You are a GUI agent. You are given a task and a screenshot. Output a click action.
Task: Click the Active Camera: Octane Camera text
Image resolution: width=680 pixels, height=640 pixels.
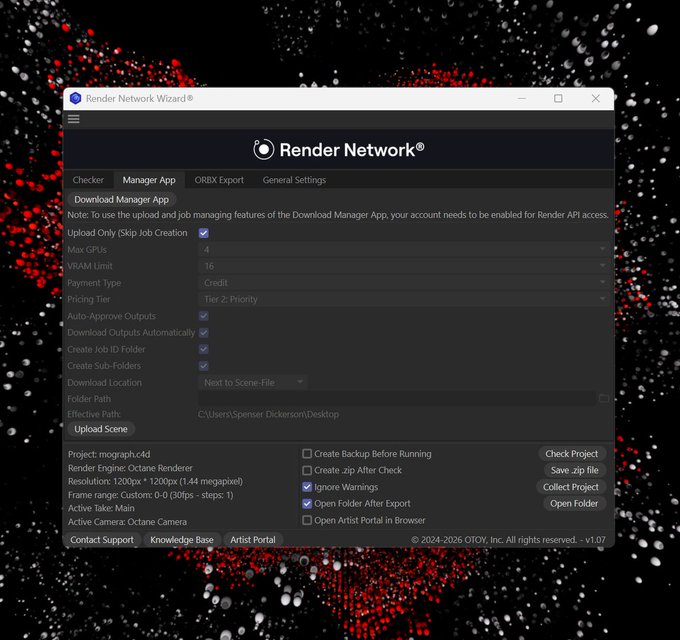tap(128, 522)
